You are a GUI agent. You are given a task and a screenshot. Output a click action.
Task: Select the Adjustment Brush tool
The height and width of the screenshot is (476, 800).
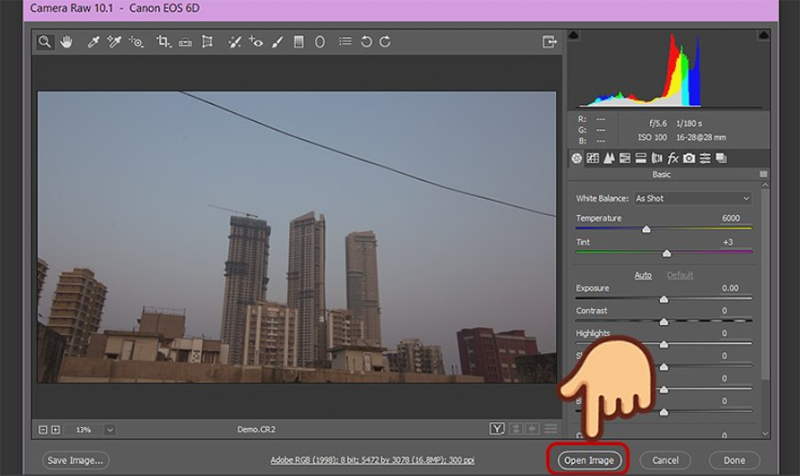(278, 42)
